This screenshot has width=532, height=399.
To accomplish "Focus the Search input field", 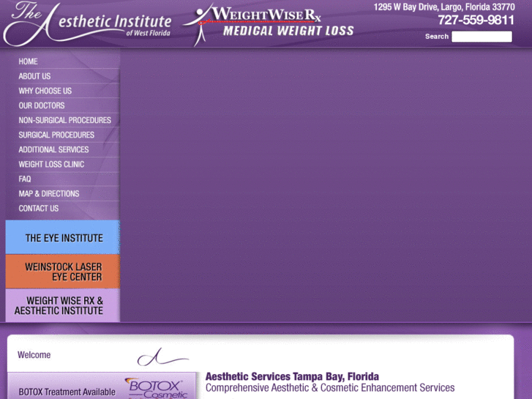I will pyautogui.click(x=482, y=37).
